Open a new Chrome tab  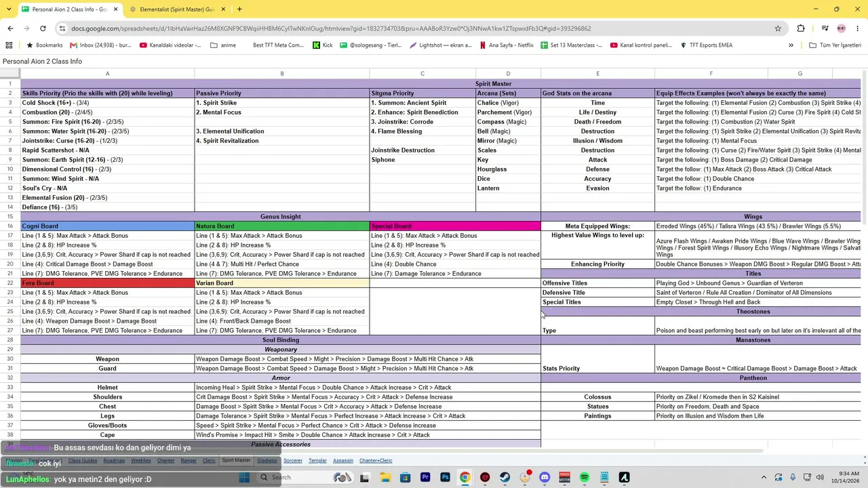pos(239,9)
